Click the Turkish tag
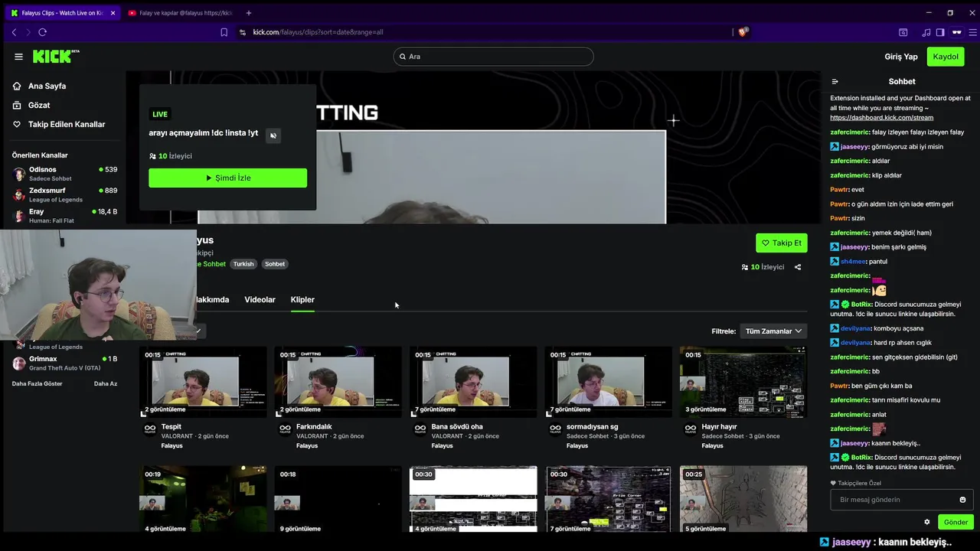 (243, 264)
